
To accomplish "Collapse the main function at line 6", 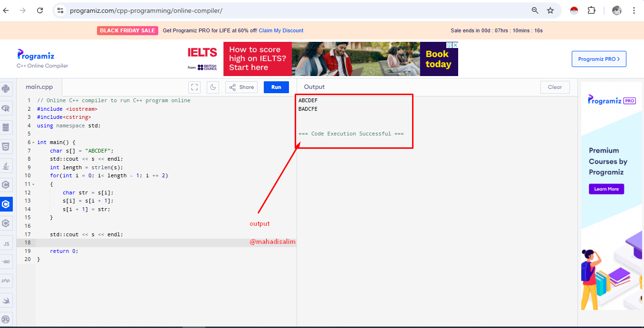I will coord(33,143).
